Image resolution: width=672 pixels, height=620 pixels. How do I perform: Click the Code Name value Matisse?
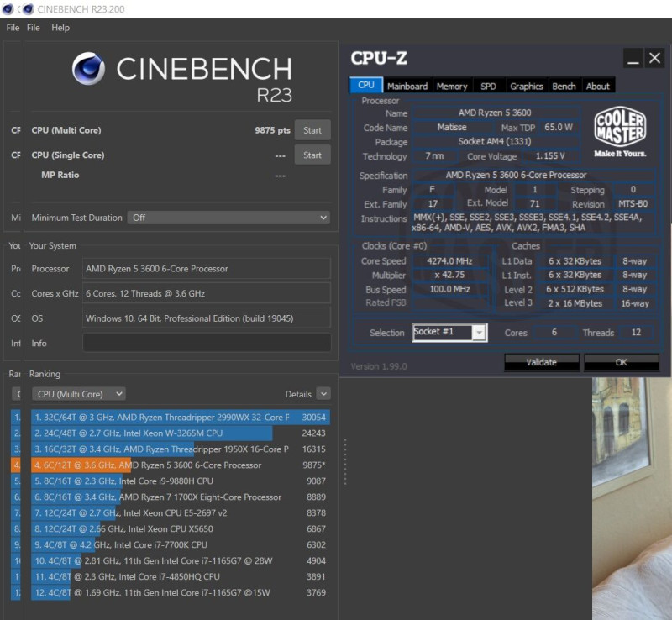click(x=452, y=128)
